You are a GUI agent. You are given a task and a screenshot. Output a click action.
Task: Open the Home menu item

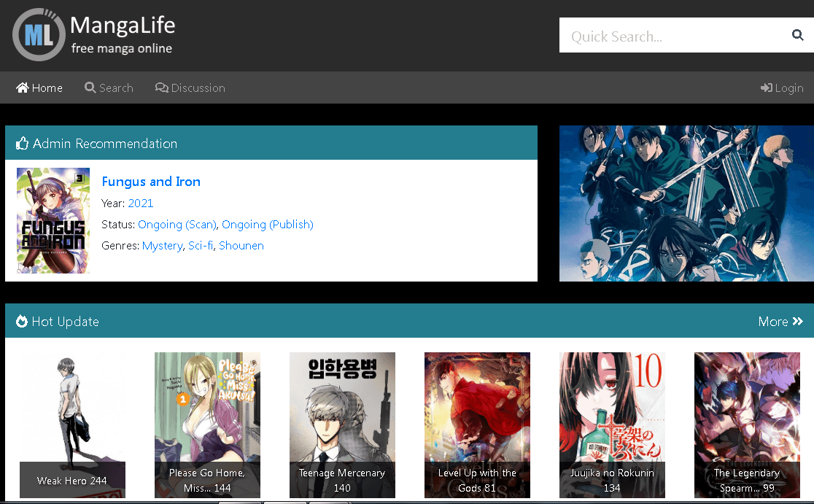[x=39, y=88]
